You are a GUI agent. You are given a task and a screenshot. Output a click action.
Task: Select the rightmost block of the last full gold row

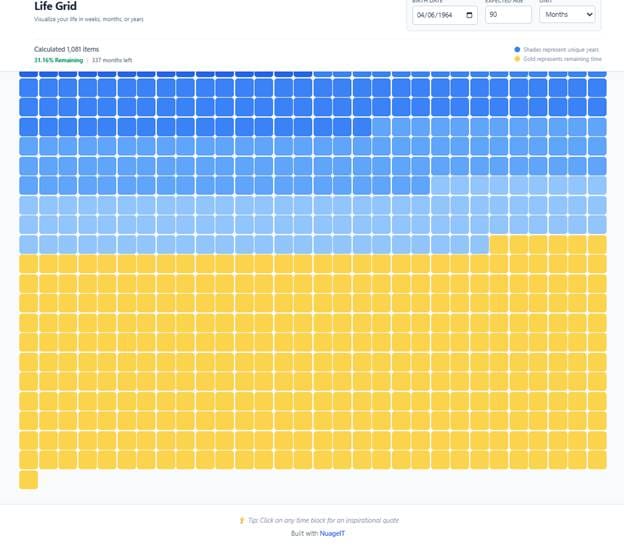point(597,460)
